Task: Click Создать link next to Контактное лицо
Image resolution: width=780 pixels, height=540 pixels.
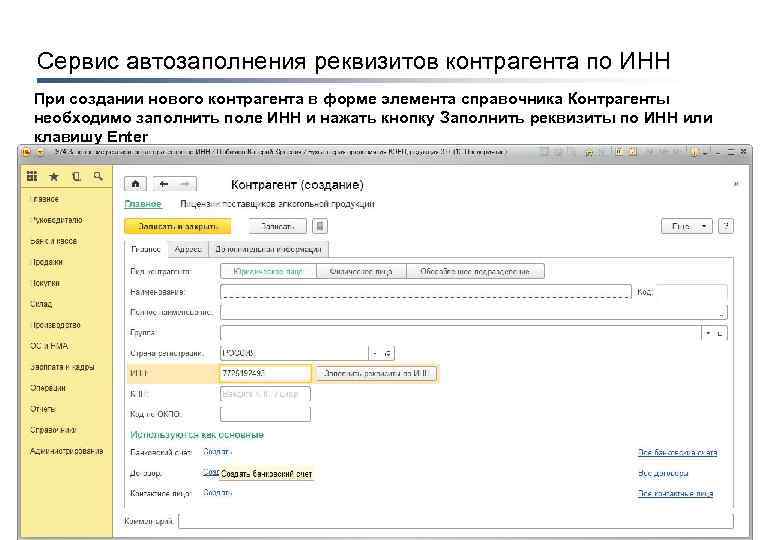Action: coord(217,493)
